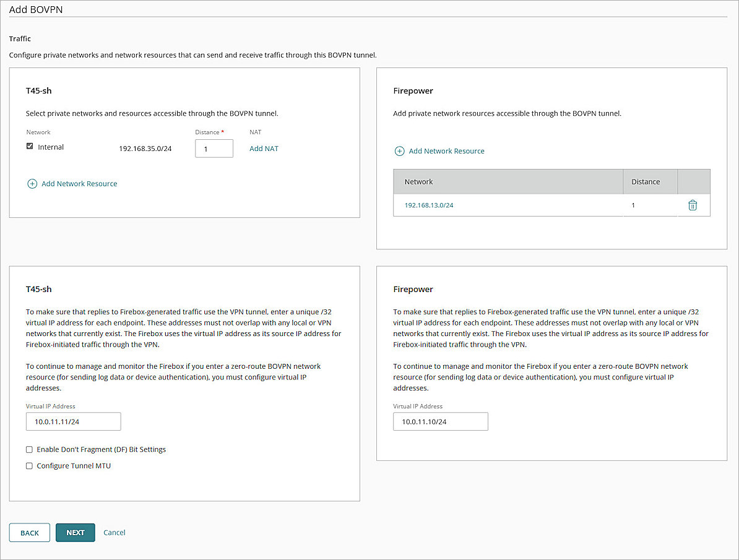
Task: Click Add Network Resource in the T45-sh panel
Action: pos(79,184)
